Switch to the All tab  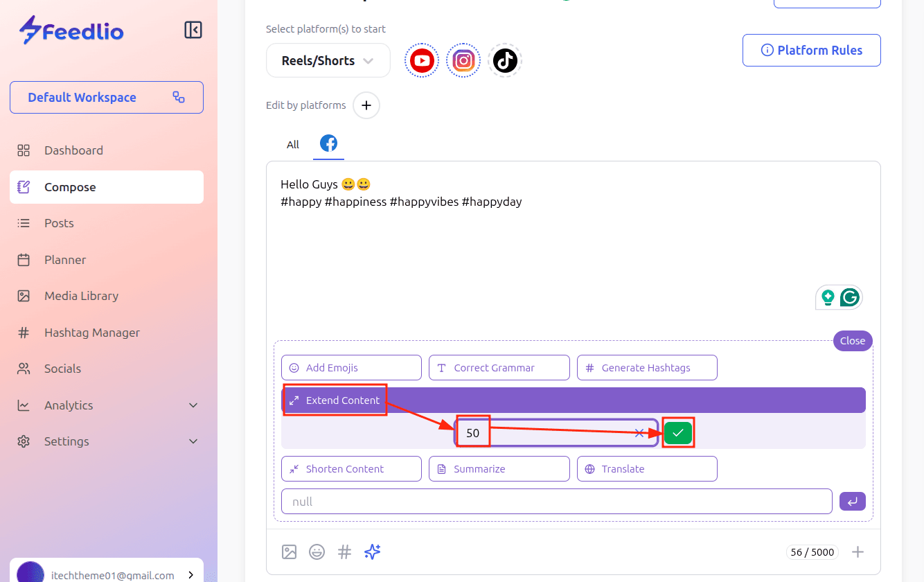click(293, 145)
